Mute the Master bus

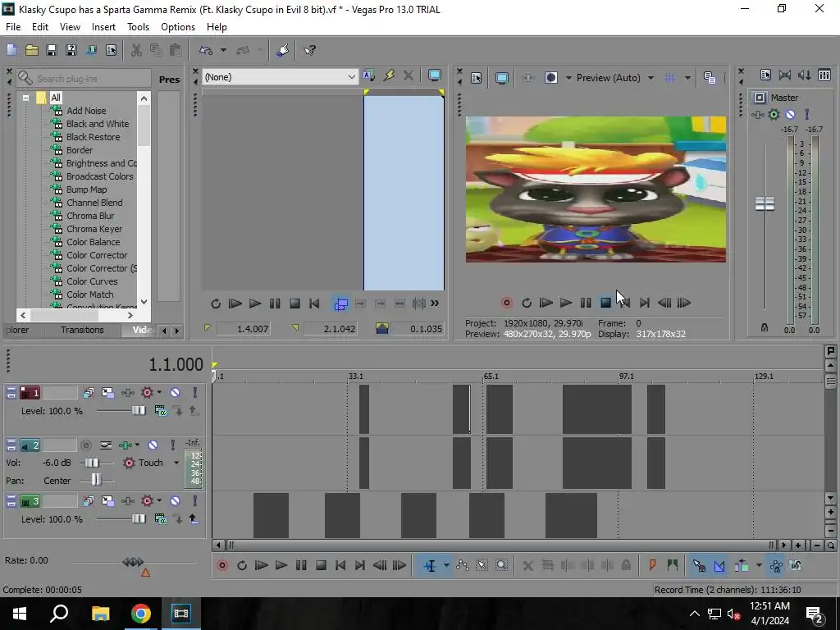[x=790, y=114]
